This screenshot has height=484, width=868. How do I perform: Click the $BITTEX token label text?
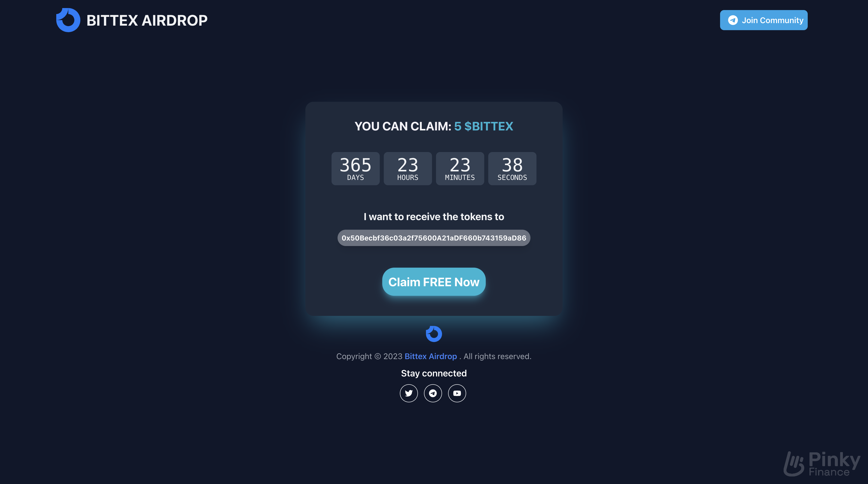pos(489,126)
